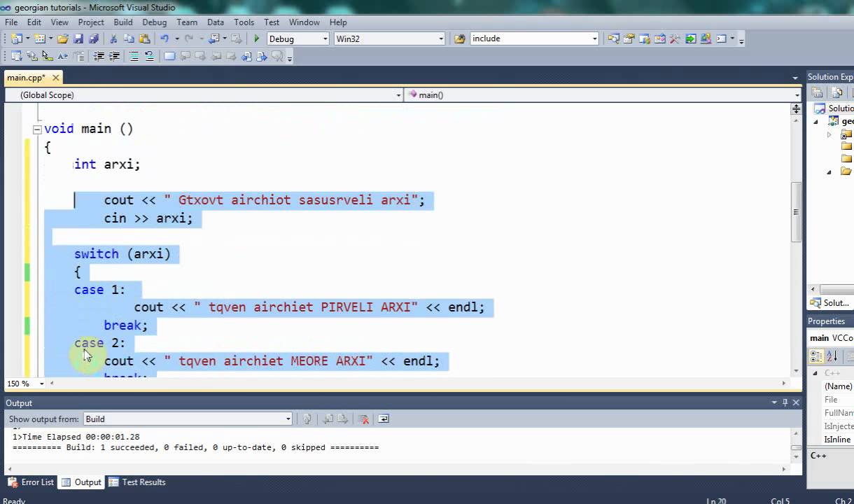Click the 'int arxi;' line in the editor
Viewport: 854px width, 504px height.
coord(107,164)
